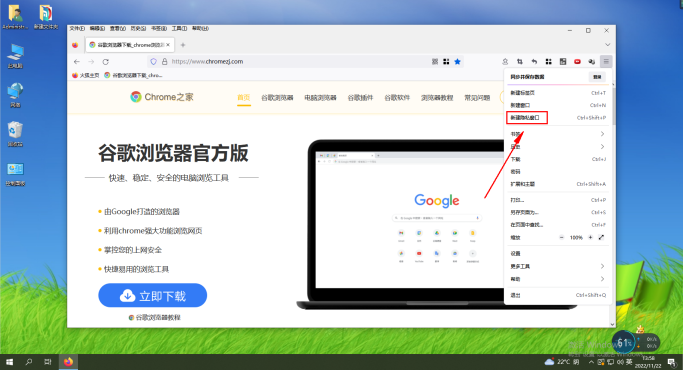Screen dimensions: 683x370
Task: Open the 谷歌浏览器教程 link below download
Action: point(155,318)
